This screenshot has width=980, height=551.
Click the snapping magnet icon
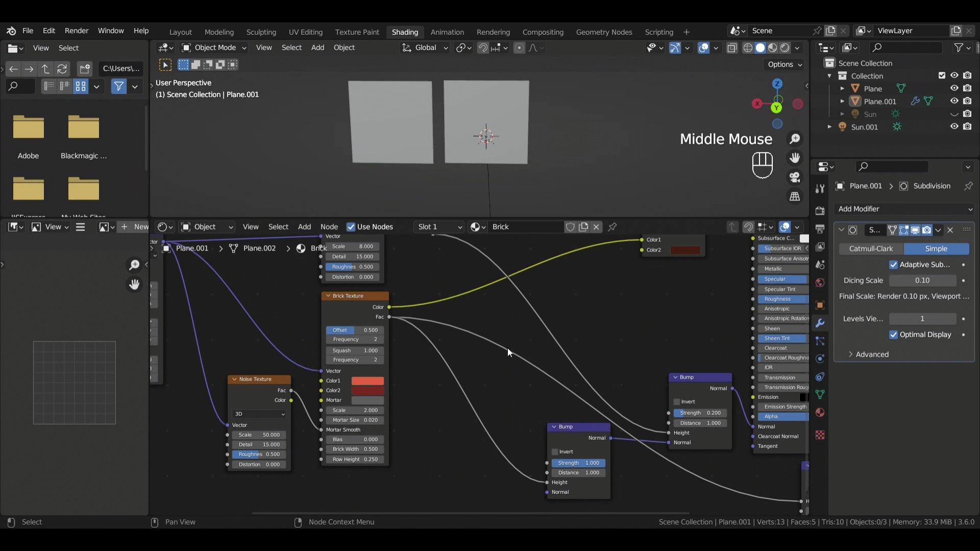(x=482, y=47)
